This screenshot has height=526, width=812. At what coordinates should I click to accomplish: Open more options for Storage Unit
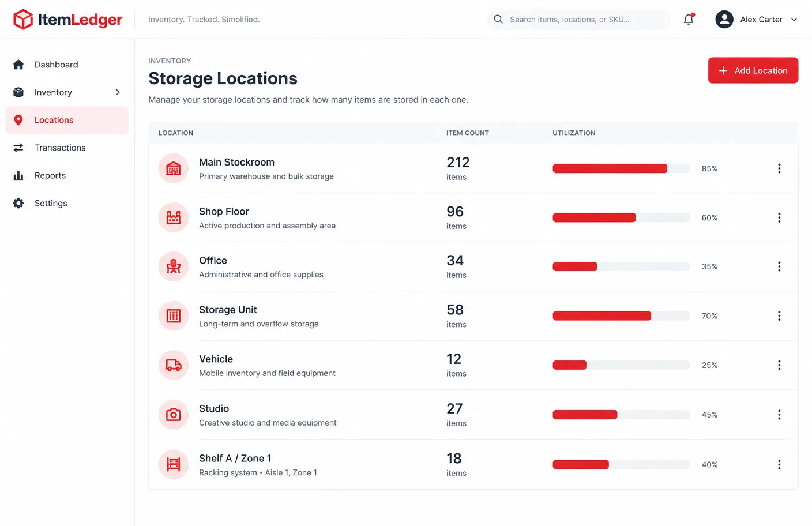[x=779, y=316]
